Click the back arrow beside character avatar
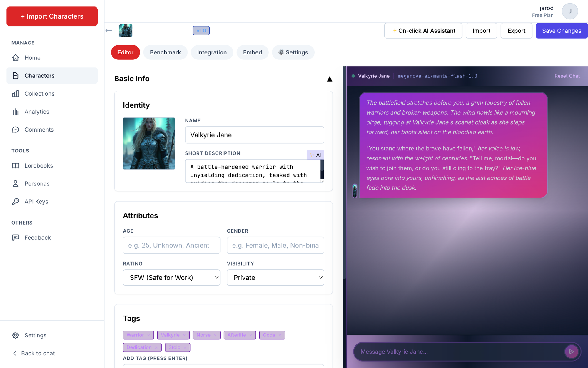588x368 pixels. point(109,31)
